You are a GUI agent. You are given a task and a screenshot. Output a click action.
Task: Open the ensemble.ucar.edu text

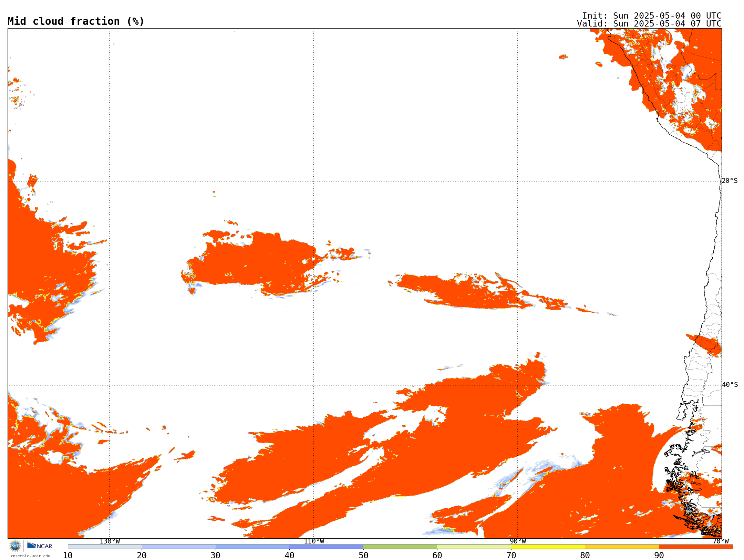click(x=30, y=556)
